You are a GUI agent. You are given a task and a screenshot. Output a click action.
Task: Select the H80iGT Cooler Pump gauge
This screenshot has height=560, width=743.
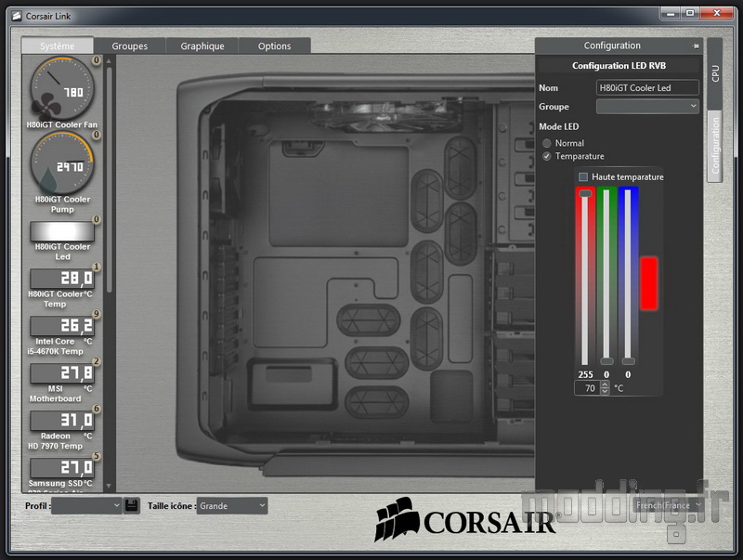pos(62,163)
